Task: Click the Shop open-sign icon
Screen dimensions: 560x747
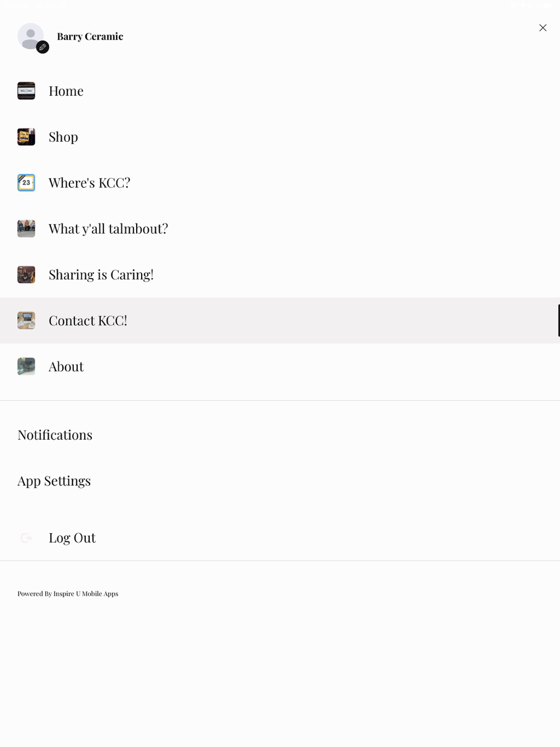Action: point(26,137)
